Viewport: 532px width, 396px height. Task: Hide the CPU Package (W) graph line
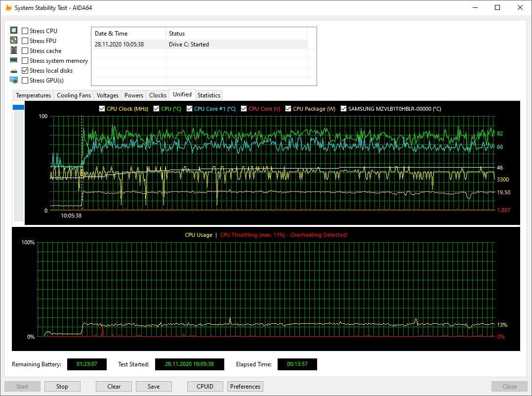[x=288, y=109]
